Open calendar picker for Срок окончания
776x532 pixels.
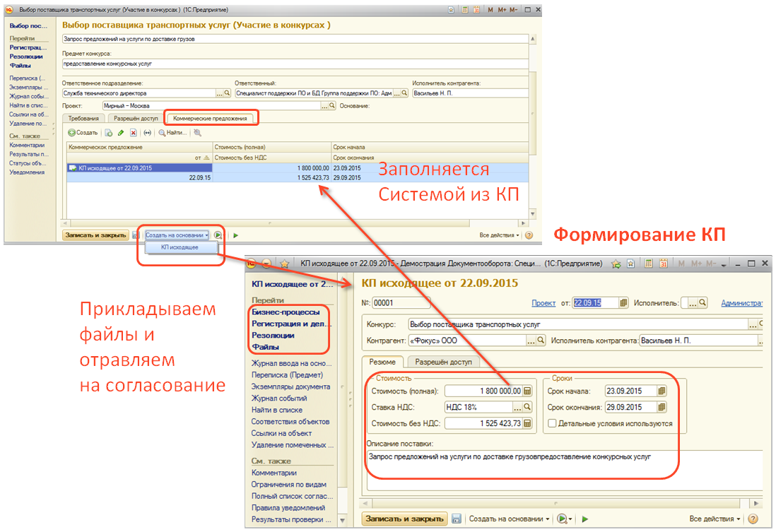click(x=662, y=408)
